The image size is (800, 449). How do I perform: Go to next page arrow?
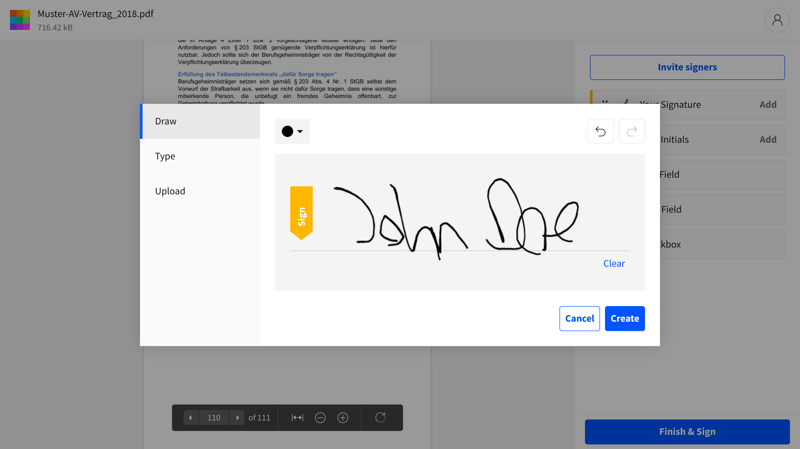tap(237, 417)
